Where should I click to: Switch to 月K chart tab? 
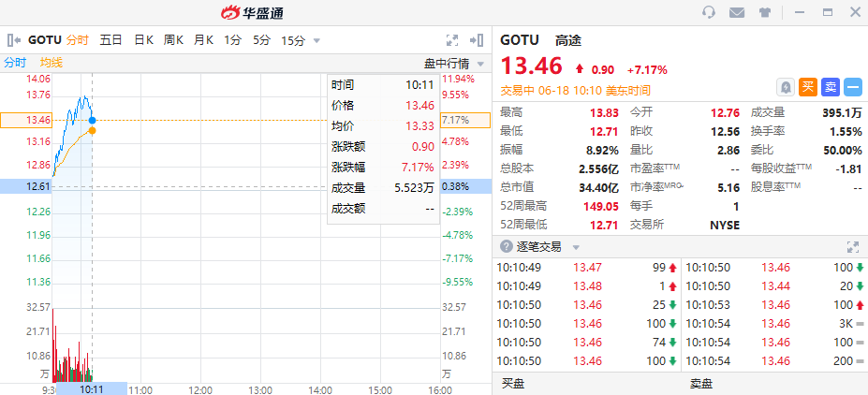(x=203, y=40)
